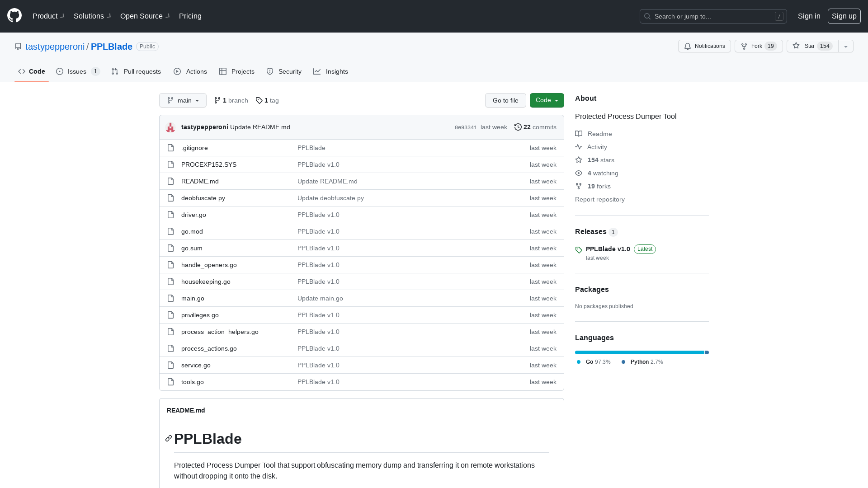Click the file icon next to .gitignore
This screenshot has height=488, width=868.
(x=170, y=148)
